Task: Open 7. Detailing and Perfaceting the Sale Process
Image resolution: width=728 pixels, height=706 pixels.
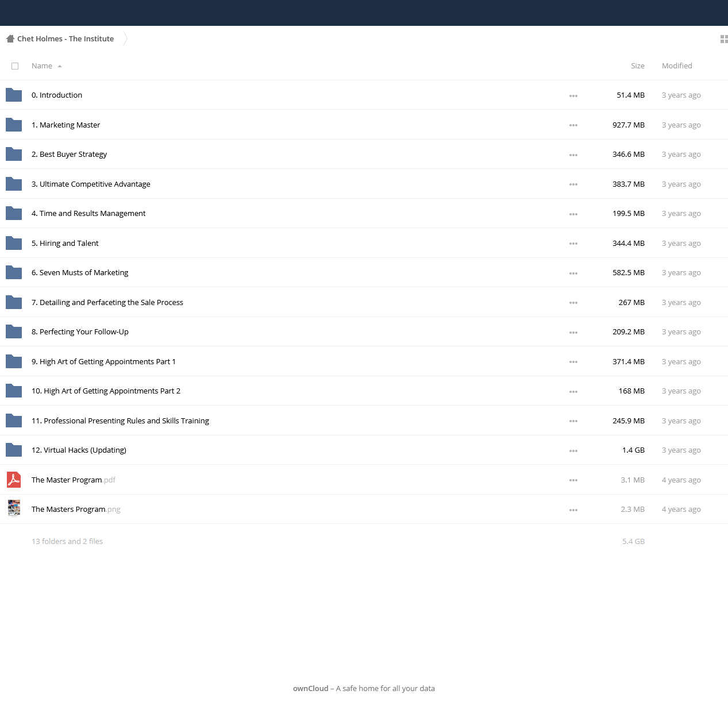Action: [x=107, y=303]
